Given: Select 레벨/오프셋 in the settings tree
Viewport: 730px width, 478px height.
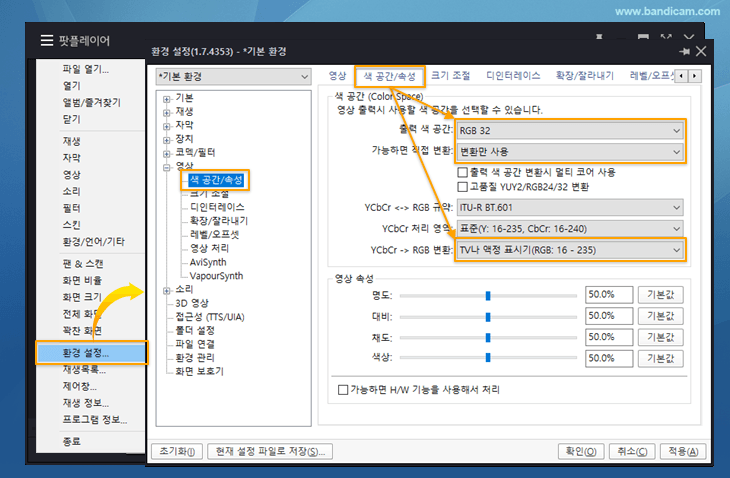Looking at the screenshot, I should (x=214, y=235).
